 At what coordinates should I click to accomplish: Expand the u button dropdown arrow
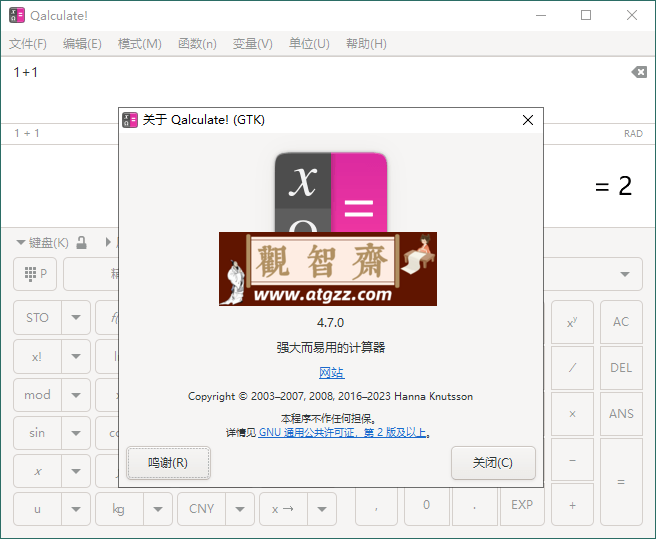click(x=76, y=509)
